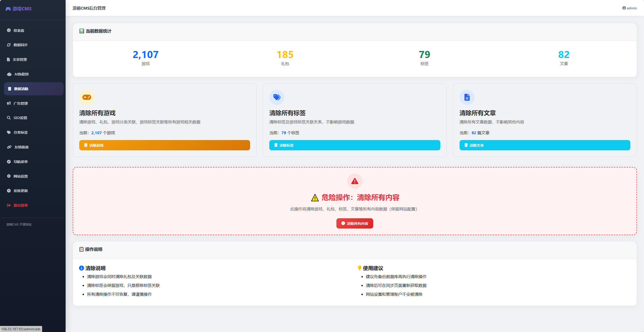644x332 pixels.
Task: Click 网站设置和管理账户不会被清除 bullet
Action: pyautogui.click(x=394, y=294)
